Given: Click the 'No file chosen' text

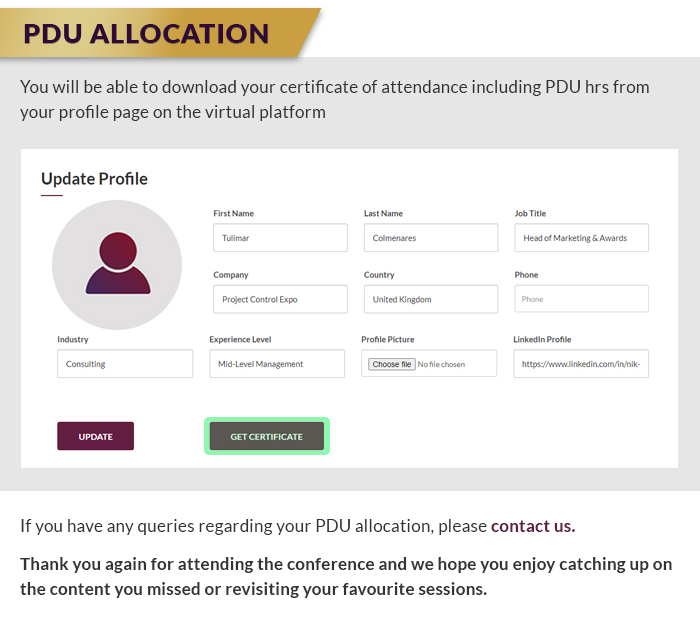Looking at the screenshot, I should [x=441, y=364].
